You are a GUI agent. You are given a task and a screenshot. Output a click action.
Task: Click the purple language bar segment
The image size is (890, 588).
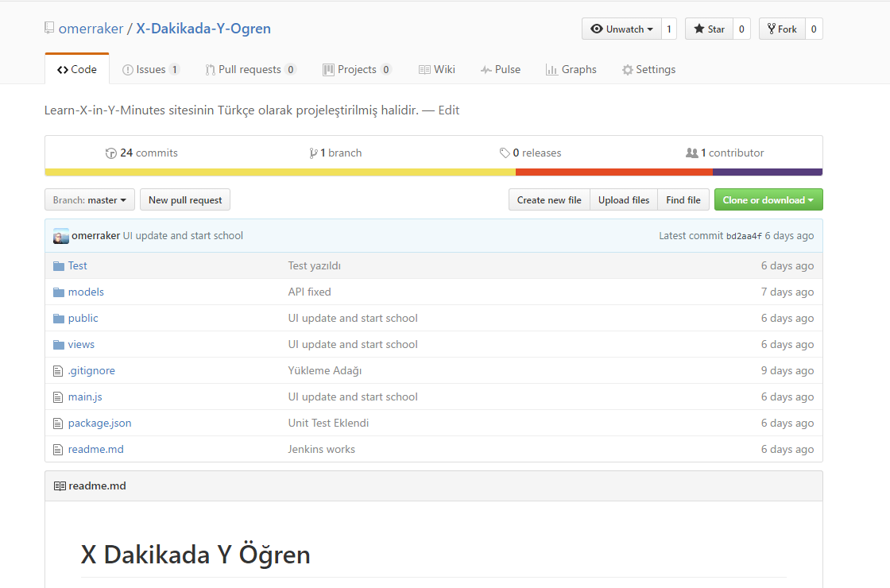click(x=768, y=172)
